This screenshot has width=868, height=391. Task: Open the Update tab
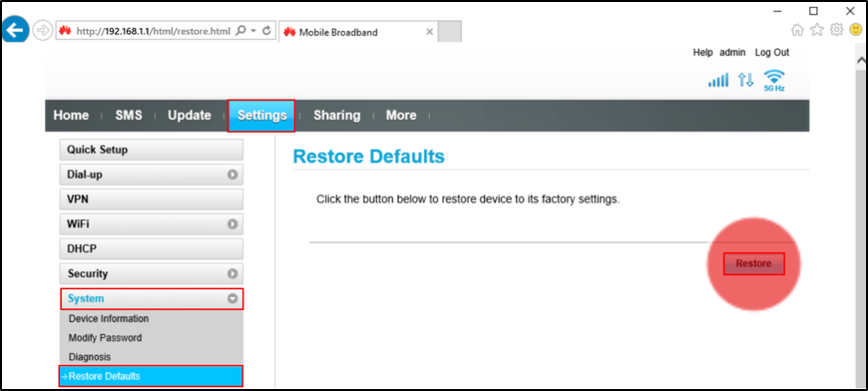[190, 116]
